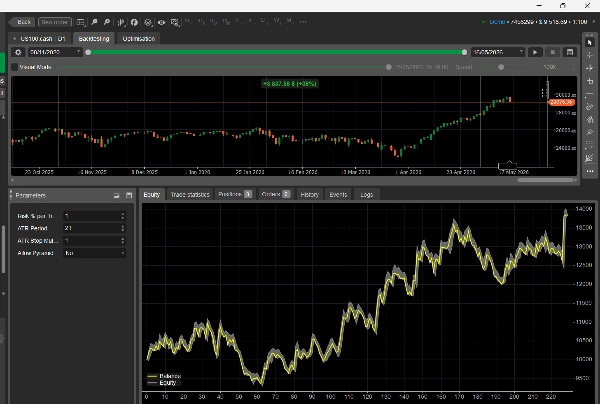Open the Events tab
Viewport: 600px width, 404px height.
[338, 194]
